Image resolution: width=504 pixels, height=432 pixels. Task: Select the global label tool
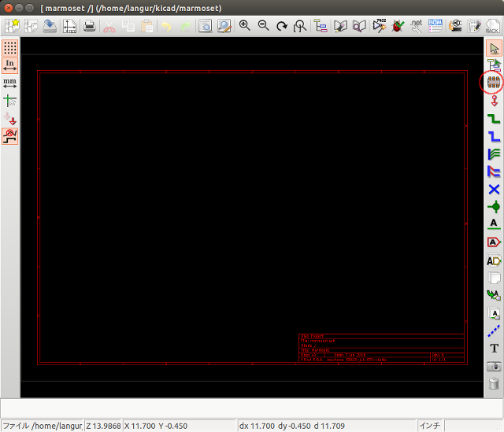coord(494,242)
